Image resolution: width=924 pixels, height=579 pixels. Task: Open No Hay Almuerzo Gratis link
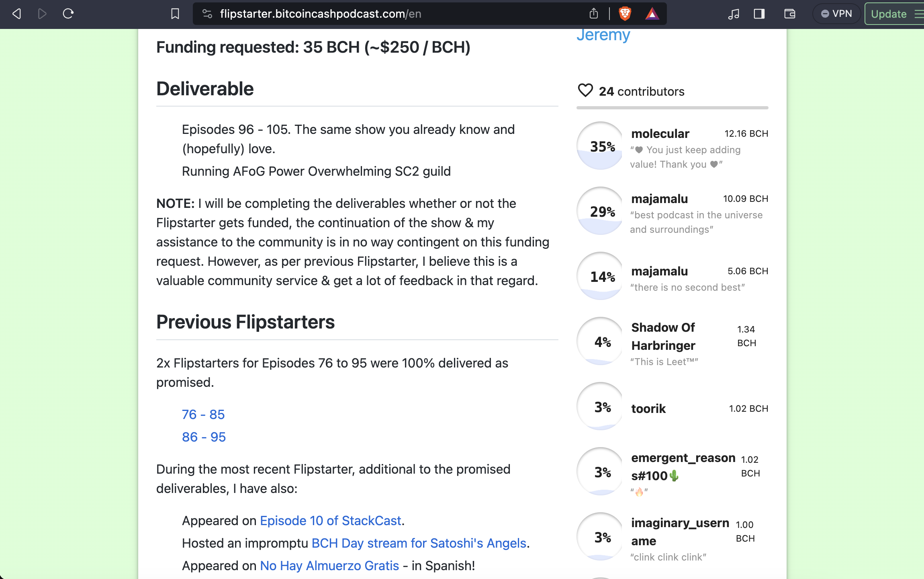pos(329,565)
